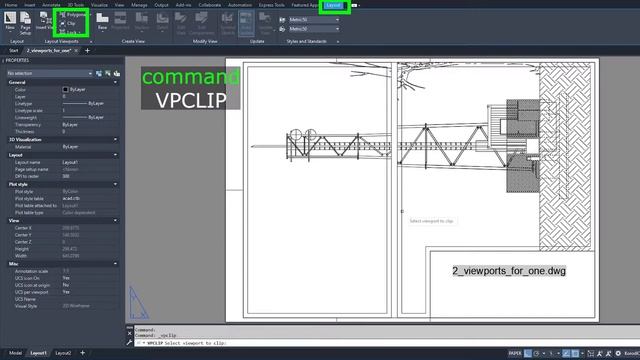Click the Edit Components icon

[x=201, y=18]
